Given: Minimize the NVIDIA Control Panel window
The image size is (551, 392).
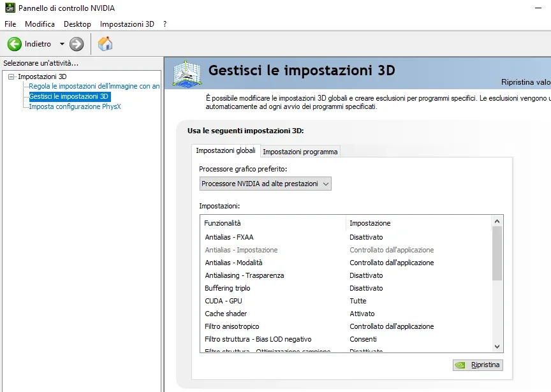Looking at the screenshot, I should (x=538, y=8).
